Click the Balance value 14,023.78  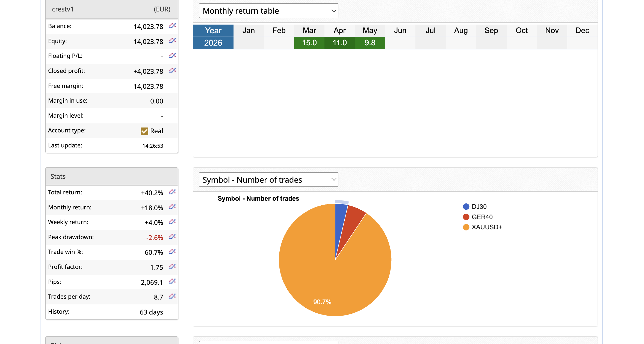click(148, 26)
